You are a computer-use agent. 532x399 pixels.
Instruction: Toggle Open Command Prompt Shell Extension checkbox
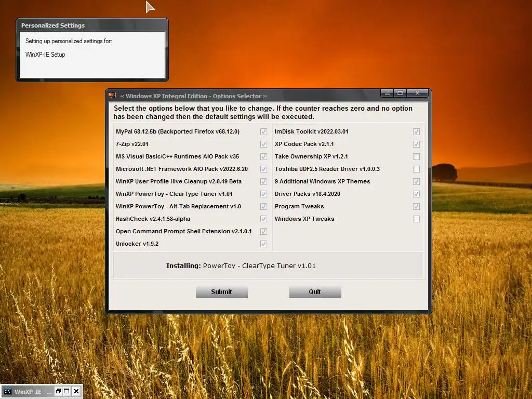[x=263, y=231]
